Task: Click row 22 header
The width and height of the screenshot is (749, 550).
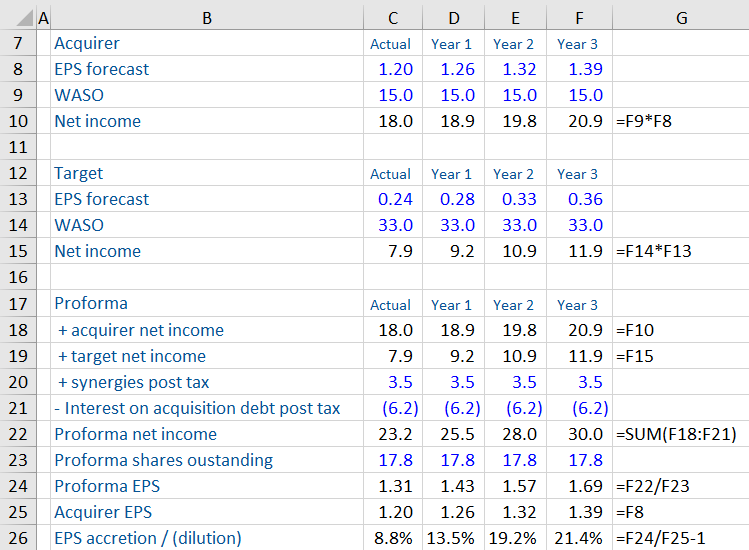Action: [17, 434]
